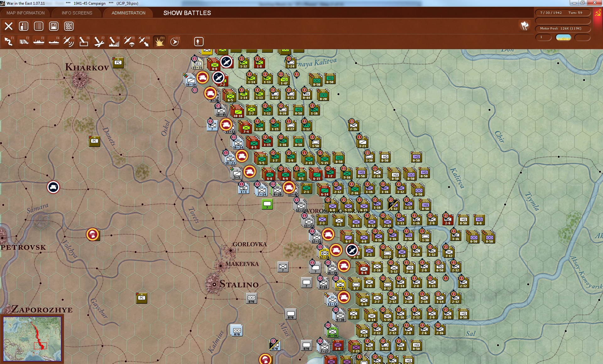The width and height of the screenshot is (603, 364).
Task: Click the Stalino city hex
Action: [214, 284]
